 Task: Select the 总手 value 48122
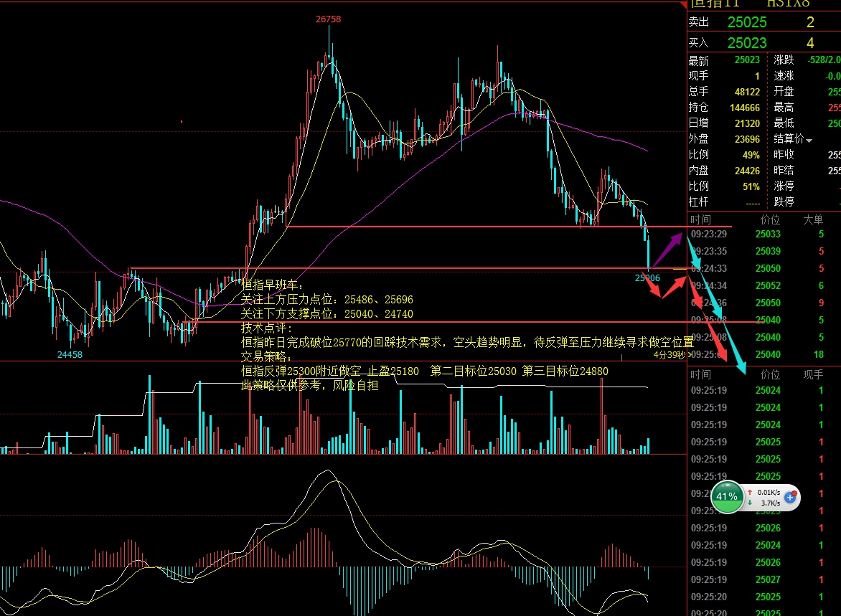click(747, 92)
